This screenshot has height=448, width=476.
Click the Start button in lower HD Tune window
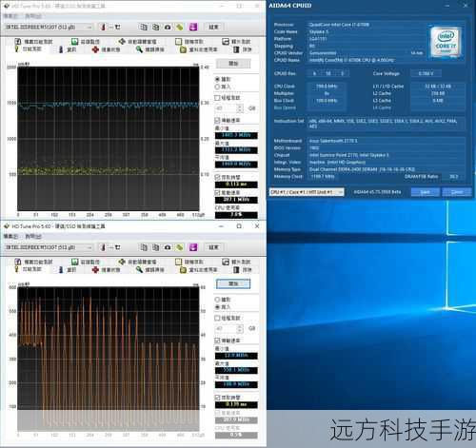[x=233, y=283]
